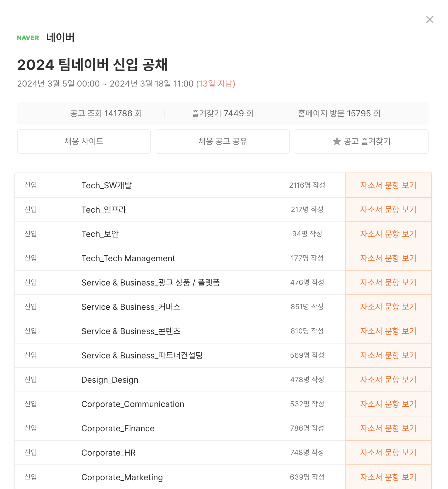
Task: Click the 2116명 작성 count
Action: [307, 185]
